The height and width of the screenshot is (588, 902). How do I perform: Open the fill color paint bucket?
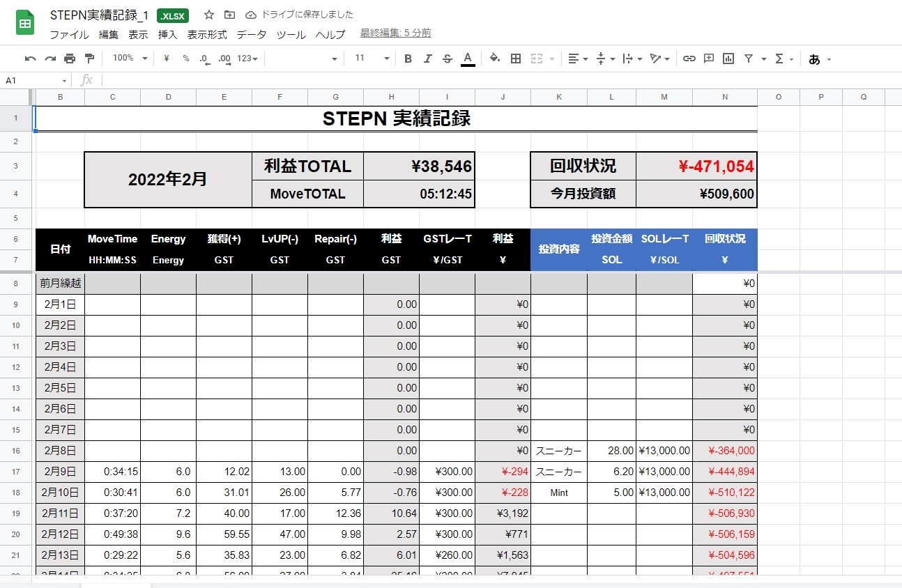494,59
